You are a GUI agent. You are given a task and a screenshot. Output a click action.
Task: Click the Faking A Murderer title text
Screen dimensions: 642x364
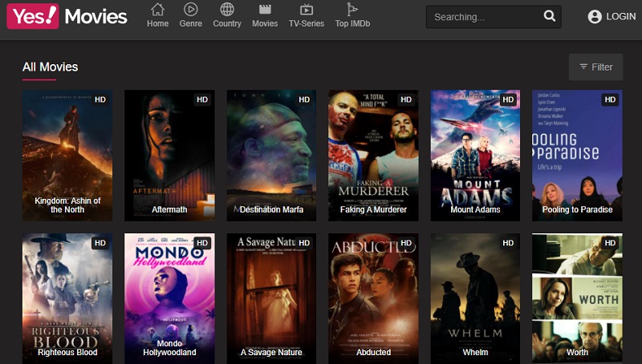(x=373, y=209)
